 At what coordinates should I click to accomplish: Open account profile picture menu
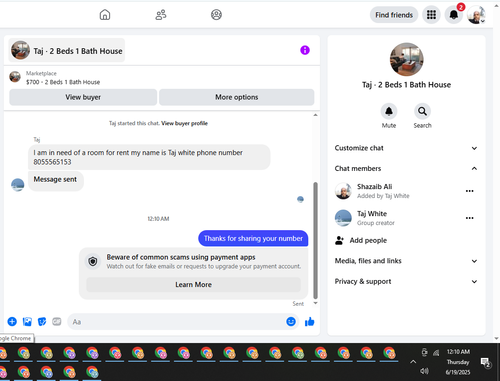pyautogui.click(x=476, y=15)
